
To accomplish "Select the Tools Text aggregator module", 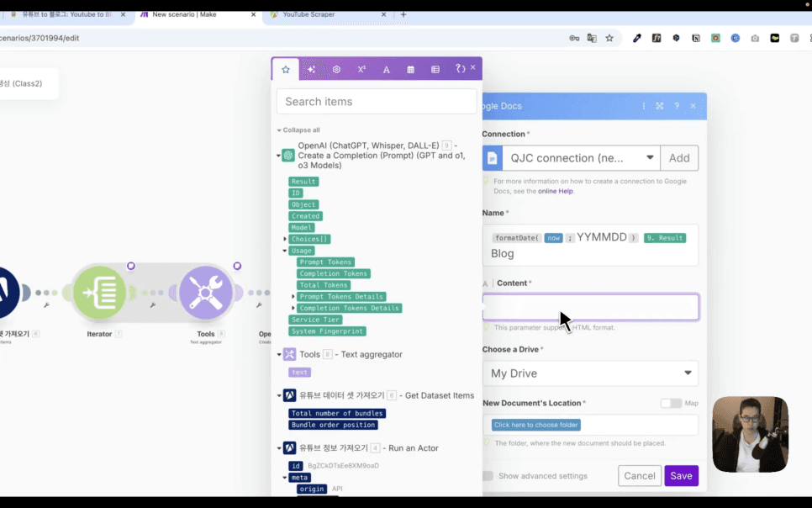I will tap(206, 293).
